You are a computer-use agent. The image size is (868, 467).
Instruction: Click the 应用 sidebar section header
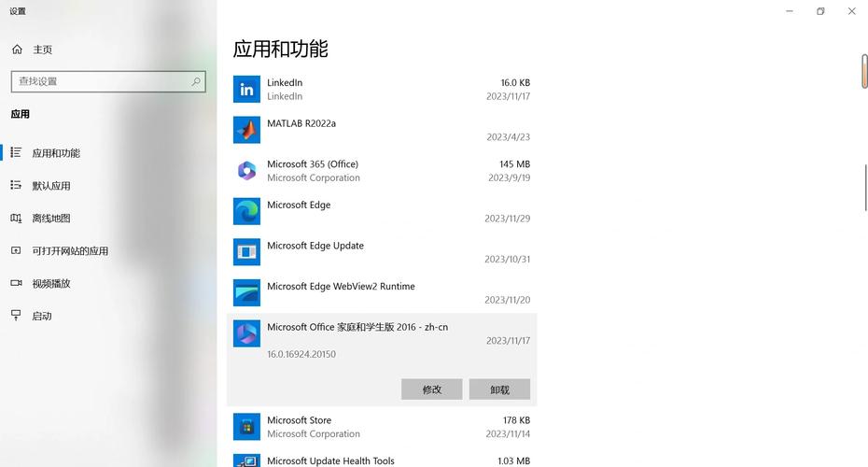point(21,114)
